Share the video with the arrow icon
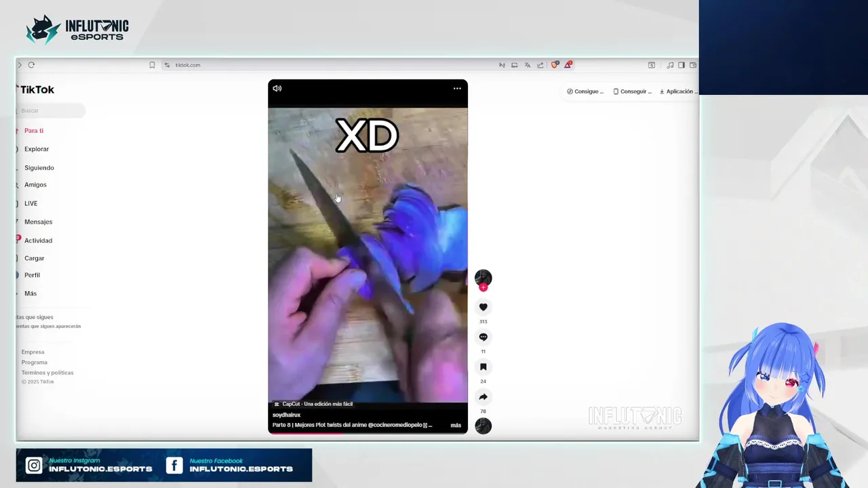868x488 pixels. point(483,397)
